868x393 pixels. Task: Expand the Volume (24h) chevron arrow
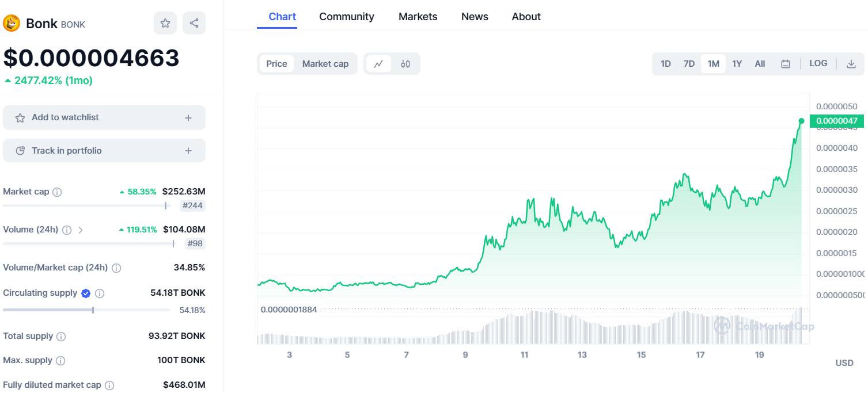[x=81, y=230]
